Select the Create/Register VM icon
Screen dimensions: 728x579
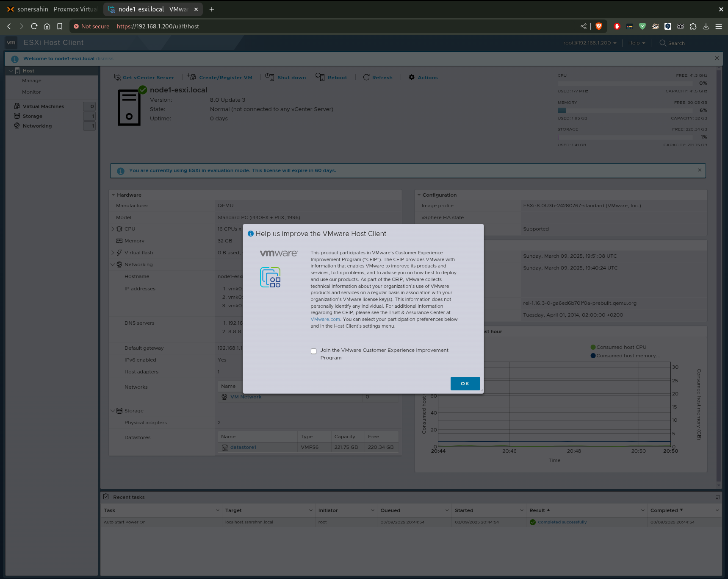pos(192,77)
